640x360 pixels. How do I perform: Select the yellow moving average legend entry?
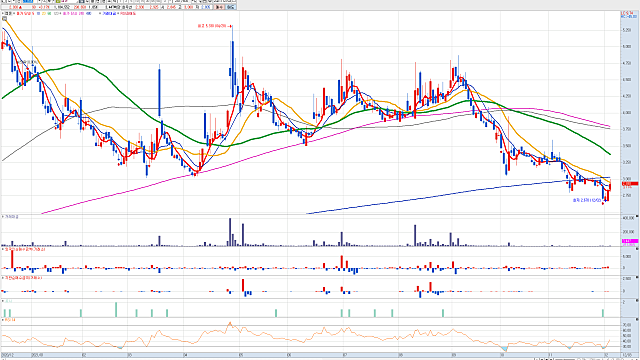tap(43, 13)
